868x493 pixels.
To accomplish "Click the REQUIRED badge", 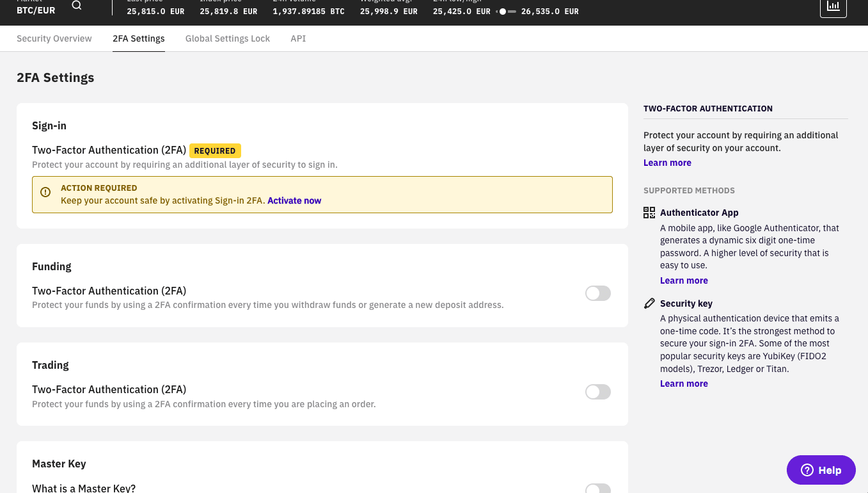I will (215, 151).
